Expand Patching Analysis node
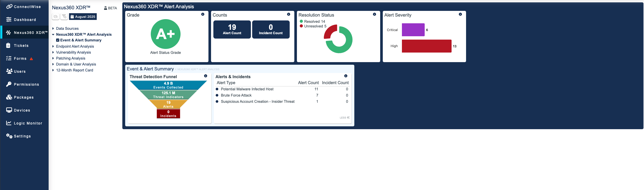Viewport: 644px width, 190px height. (53, 58)
